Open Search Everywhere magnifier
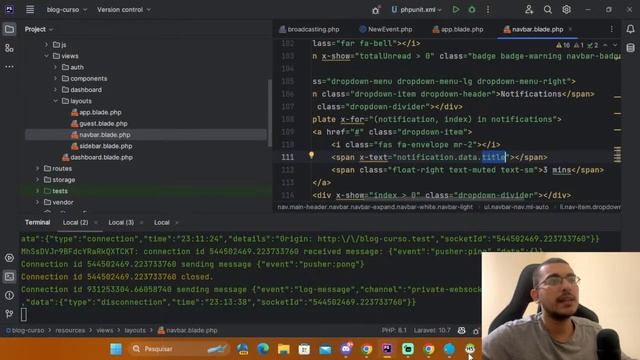 pos(548,9)
